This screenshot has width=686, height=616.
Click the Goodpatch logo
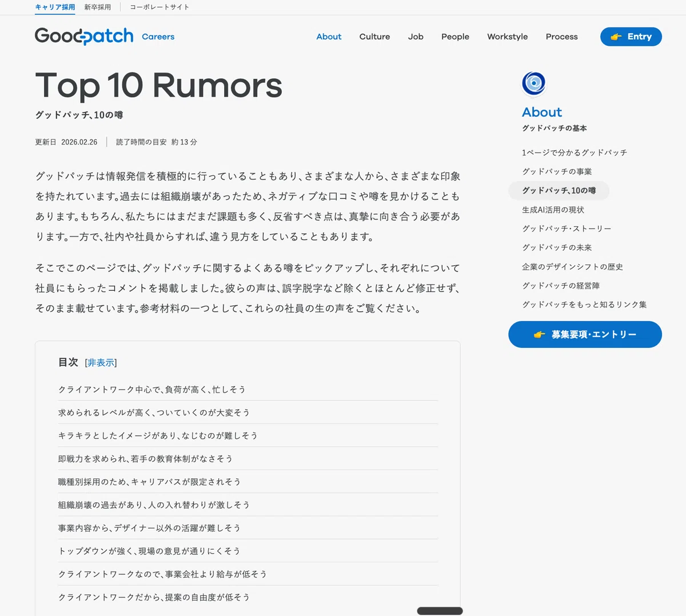click(84, 36)
